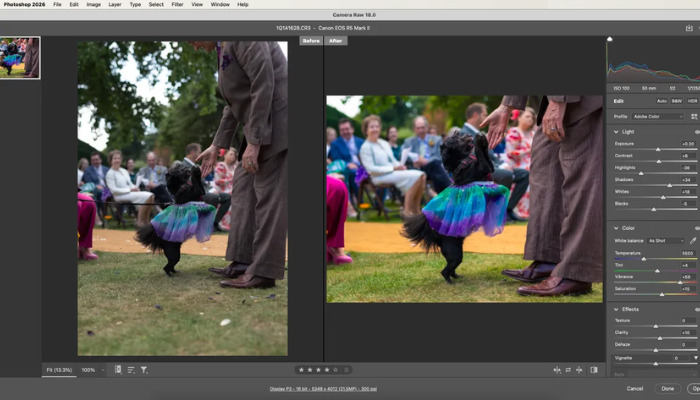Open the Filter menu
Viewport: 700px width, 400px height.
pos(177,4)
